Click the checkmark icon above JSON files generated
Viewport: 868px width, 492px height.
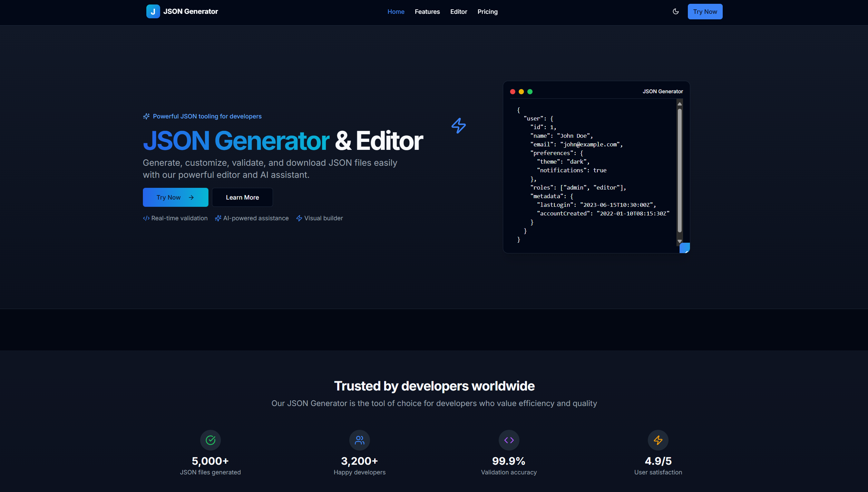tap(210, 440)
